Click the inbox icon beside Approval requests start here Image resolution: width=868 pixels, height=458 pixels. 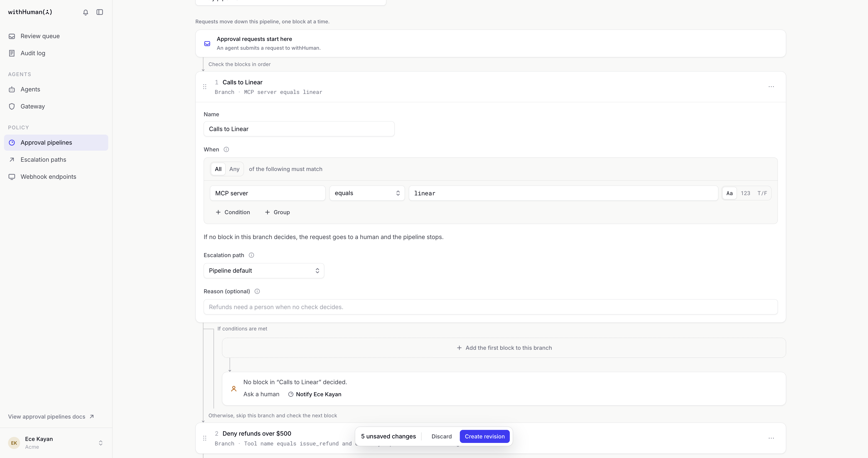click(x=207, y=43)
